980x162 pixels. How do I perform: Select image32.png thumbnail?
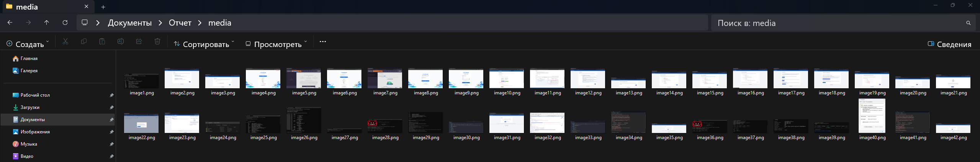point(547,123)
